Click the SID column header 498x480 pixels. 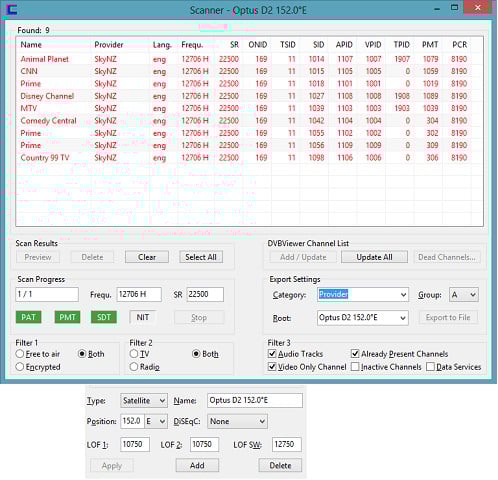click(x=318, y=45)
